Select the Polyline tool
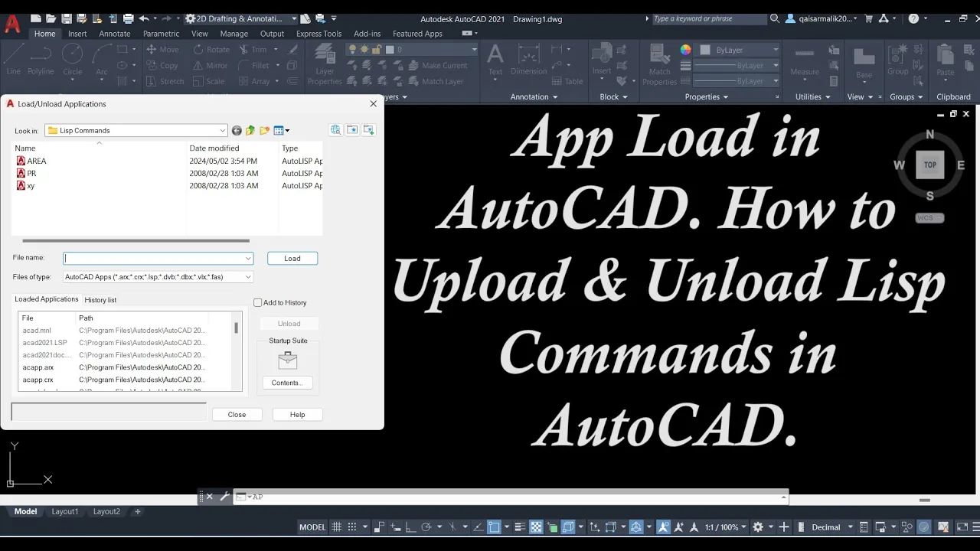This screenshot has height=551, width=980. (41, 60)
